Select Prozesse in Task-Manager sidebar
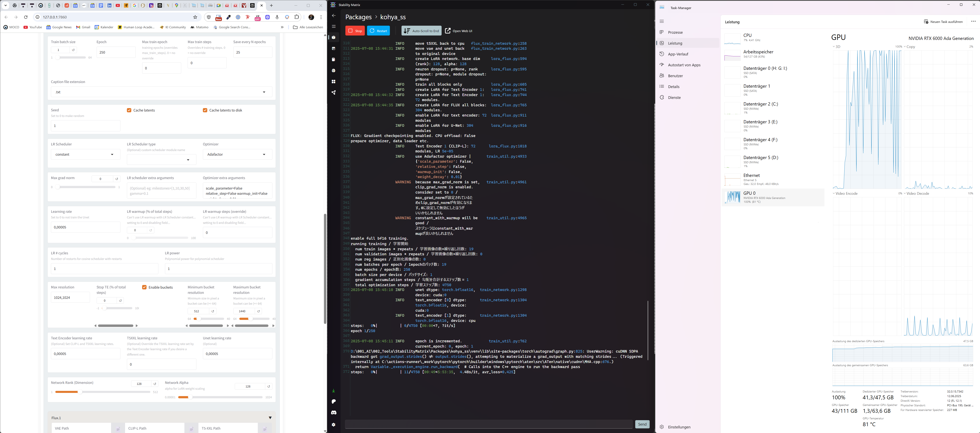 pos(675,32)
